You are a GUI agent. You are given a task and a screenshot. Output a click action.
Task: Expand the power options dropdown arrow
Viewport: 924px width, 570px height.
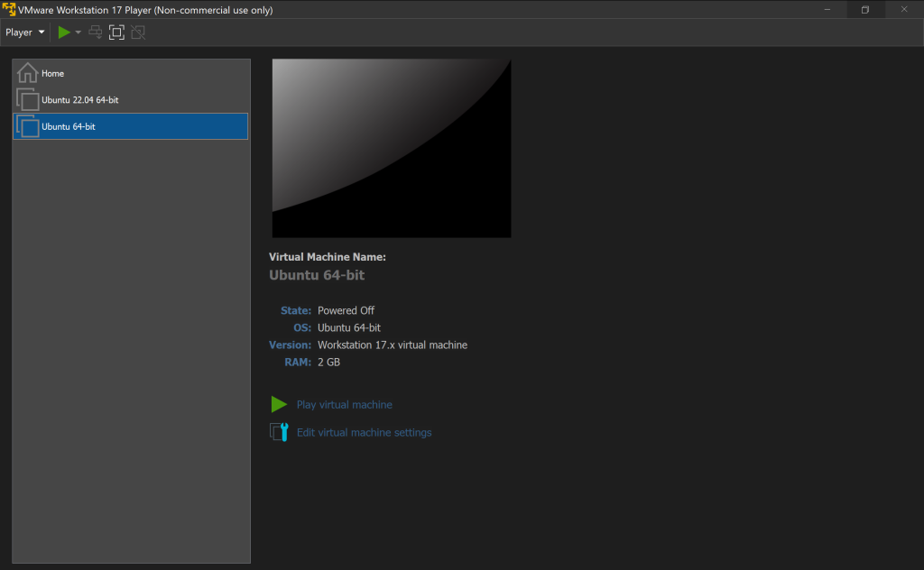(78, 32)
